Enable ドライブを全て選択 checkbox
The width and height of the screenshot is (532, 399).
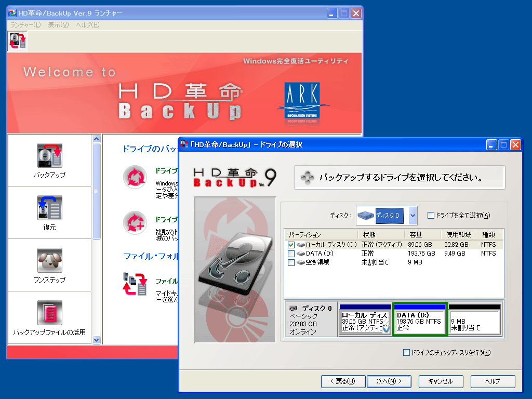[431, 216]
